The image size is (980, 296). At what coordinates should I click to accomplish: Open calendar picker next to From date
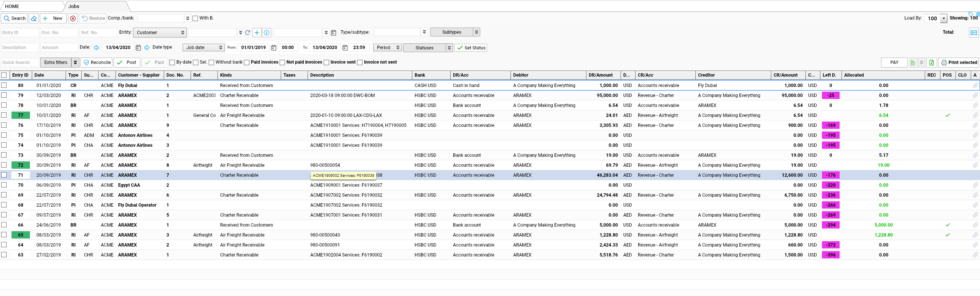coord(274,48)
